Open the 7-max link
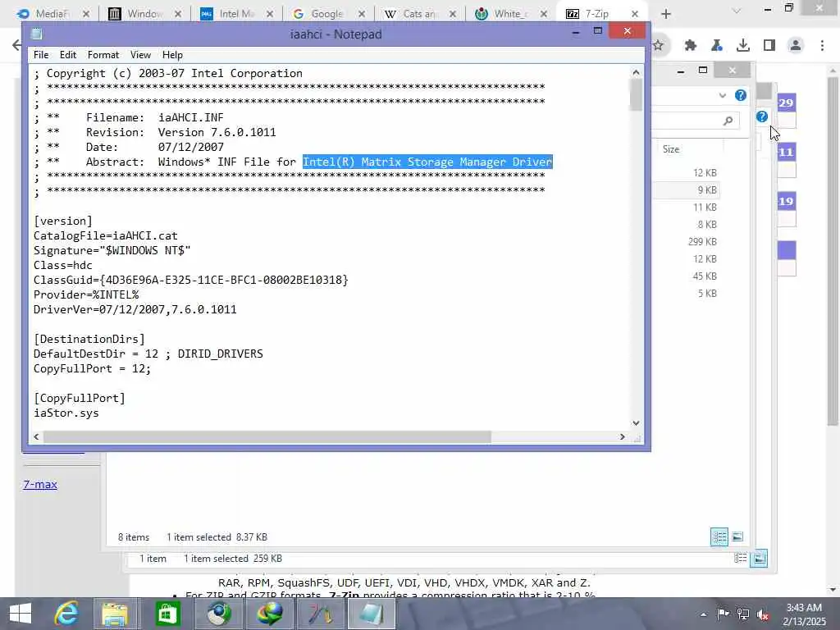 [40, 484]
